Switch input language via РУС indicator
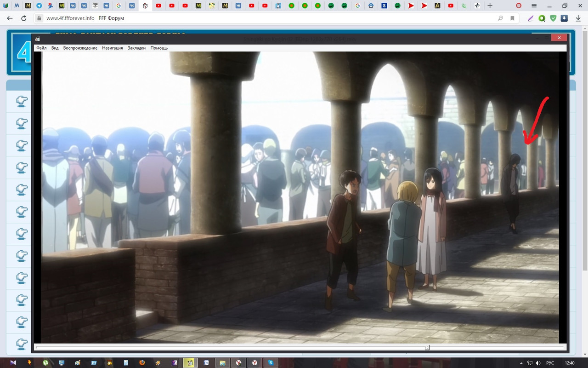This screenshot has height=368, width=588. click(550, 363)
